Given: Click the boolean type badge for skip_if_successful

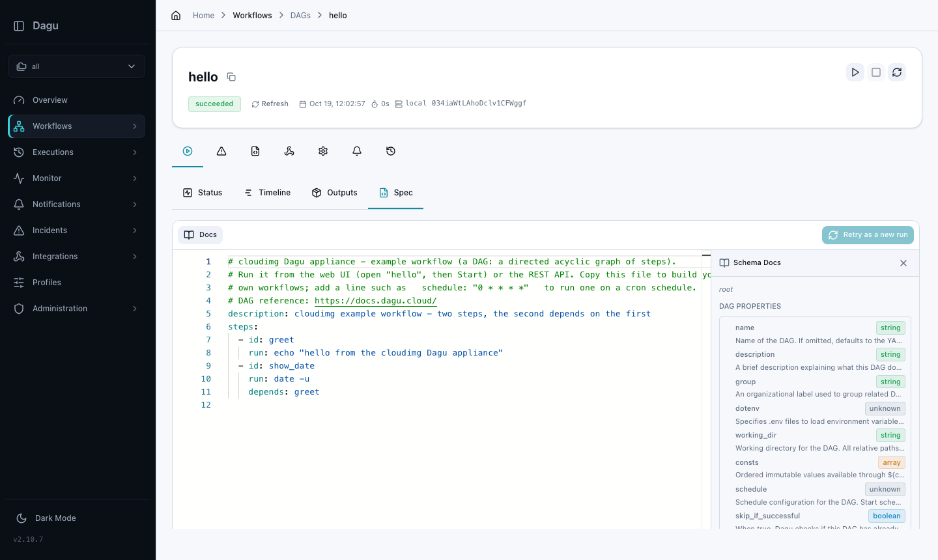Looking at the screenshot, I should pyautogui.click(x=887, y=516).
